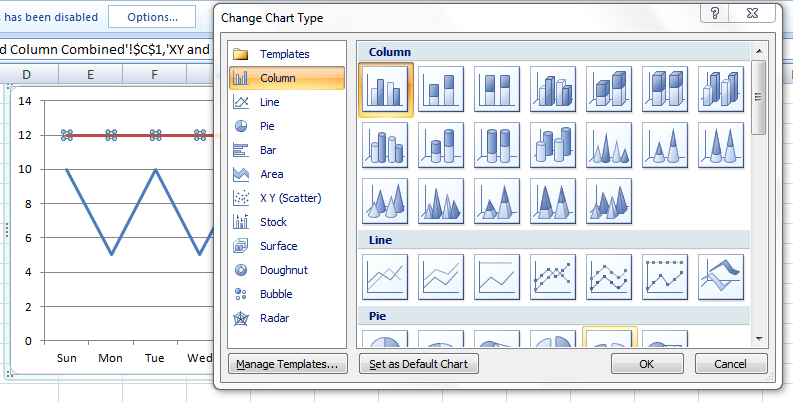Select the 3-D Line chart icon
This screenshot has width=793, height=402.
click(721, 277)
